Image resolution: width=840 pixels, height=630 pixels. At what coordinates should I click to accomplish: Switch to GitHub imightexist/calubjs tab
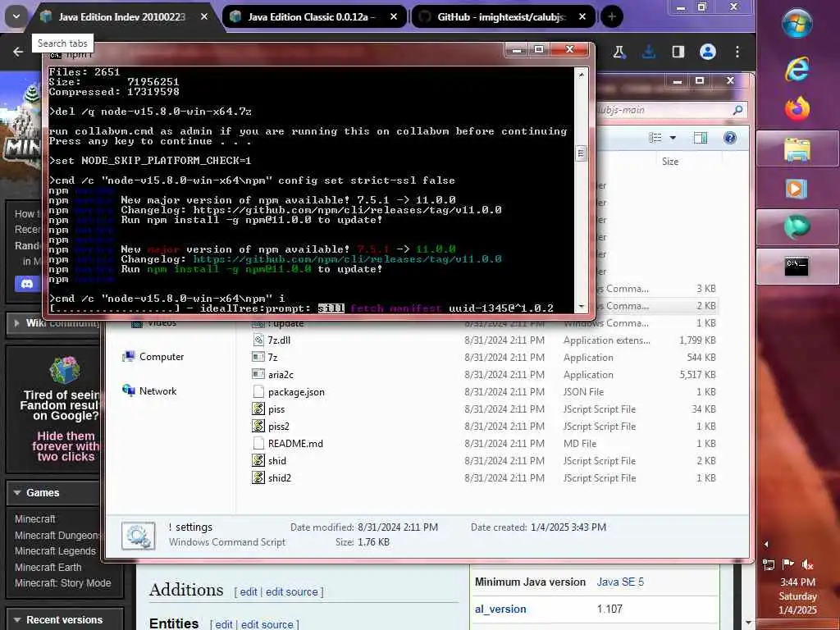click(501, 17)
